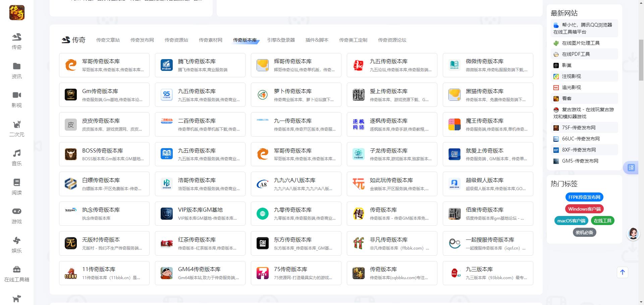This screenshot has width=644, height=305.
Task: Switch to 传奇发布网 tab
Action: (x=142, y=40)
